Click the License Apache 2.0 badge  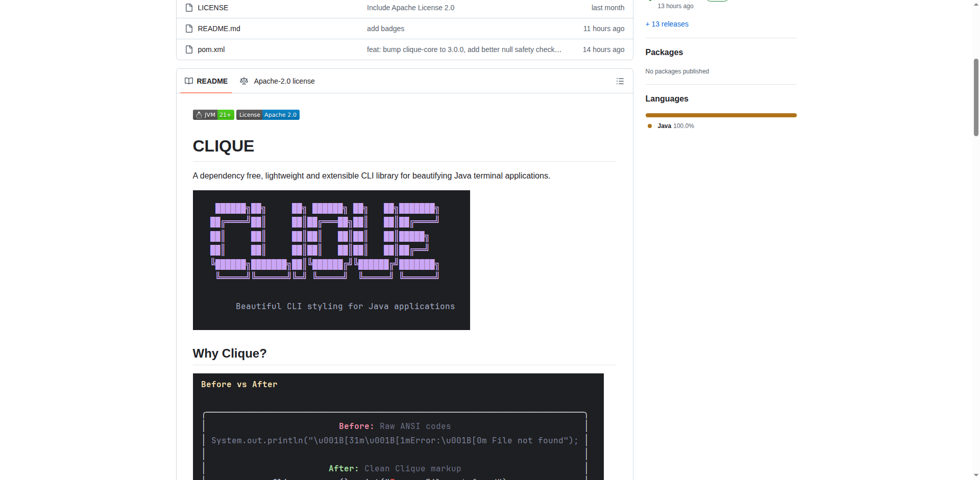coord(267,115)
